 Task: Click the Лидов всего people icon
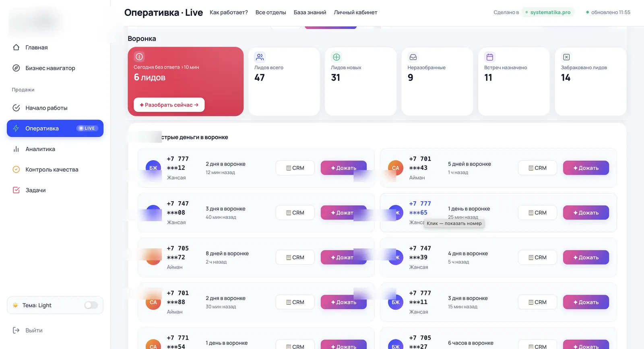pos(260,57)
